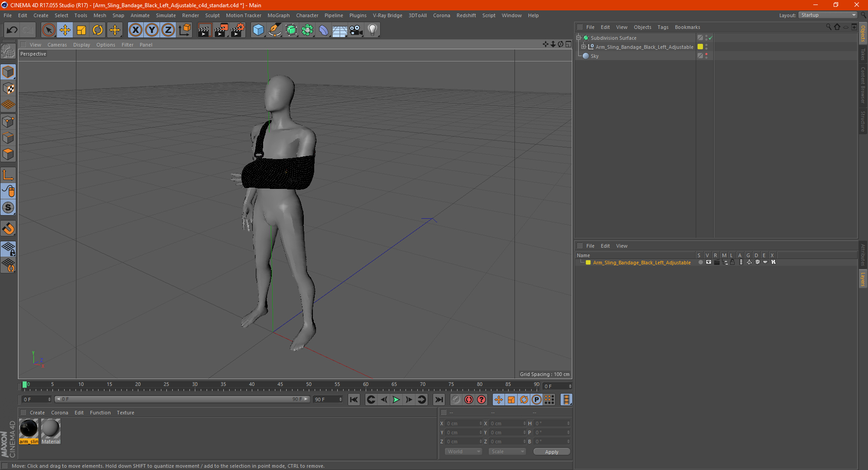
Task: Open the World coordinate dropdown
Action: 463,451
